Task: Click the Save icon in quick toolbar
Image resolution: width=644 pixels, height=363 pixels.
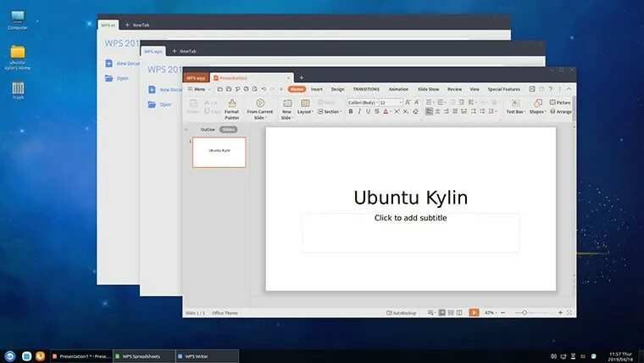Action: click(x=228, y=89)
